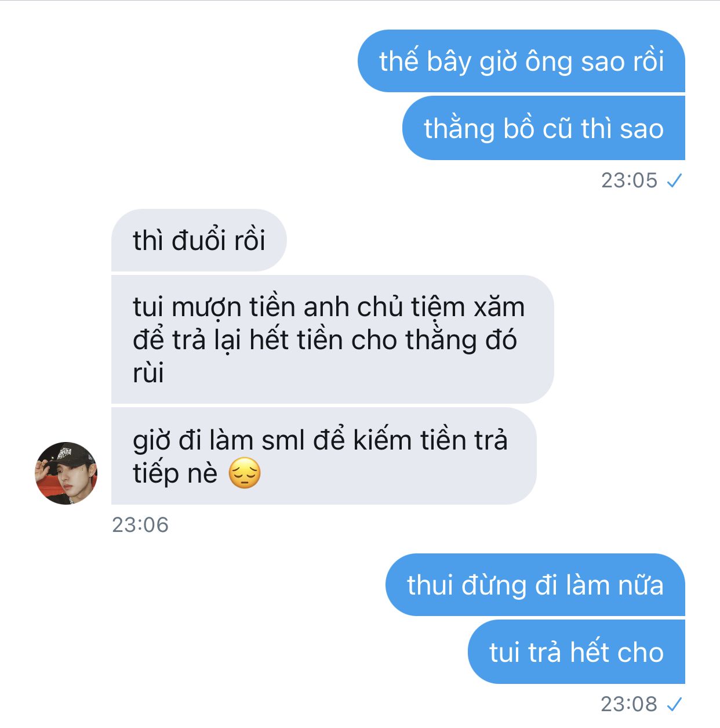Click the word 'rùi' in gray bubble
This screenshot has width=720, height=728.
point(148,373)
